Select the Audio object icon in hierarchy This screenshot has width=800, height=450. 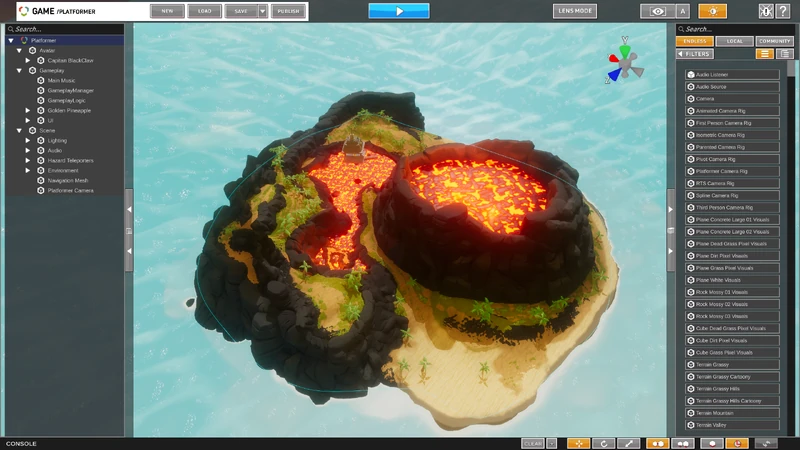(41, 151)
